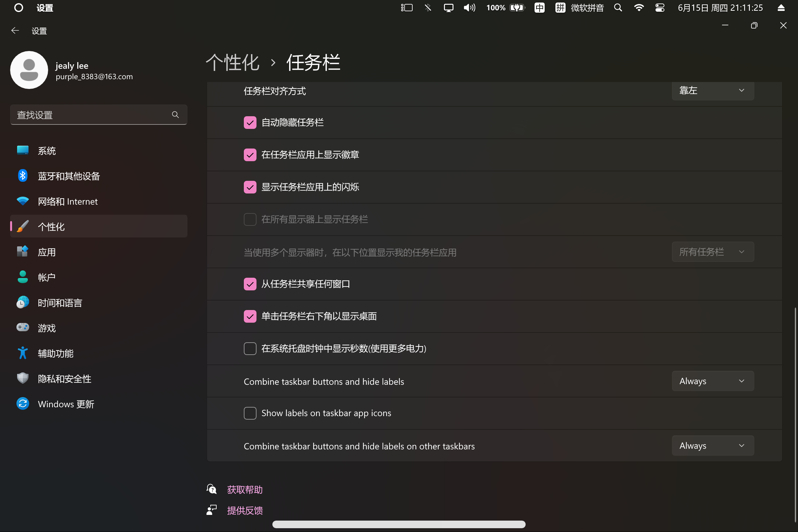This screenshot has height=532, width=798.
Task: Click the 设置 app menu in the menu bar
Action: click(x=45, y=8)
